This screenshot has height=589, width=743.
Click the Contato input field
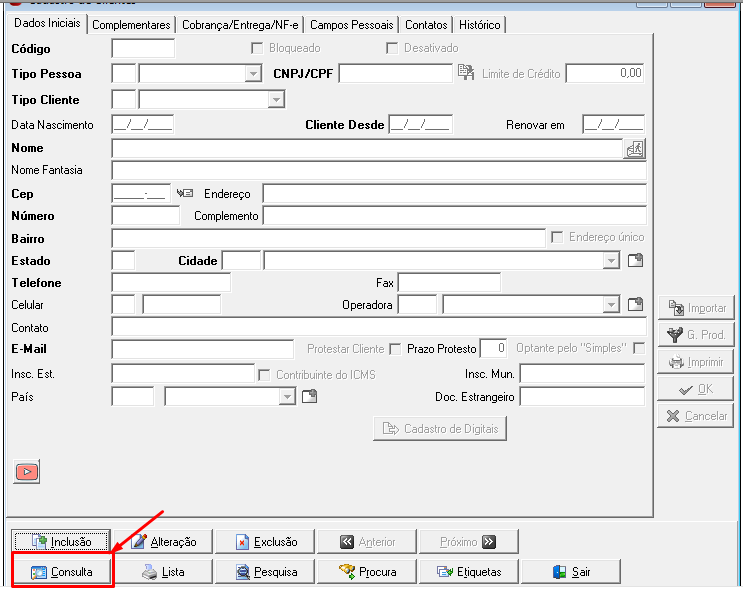(379, 327)
